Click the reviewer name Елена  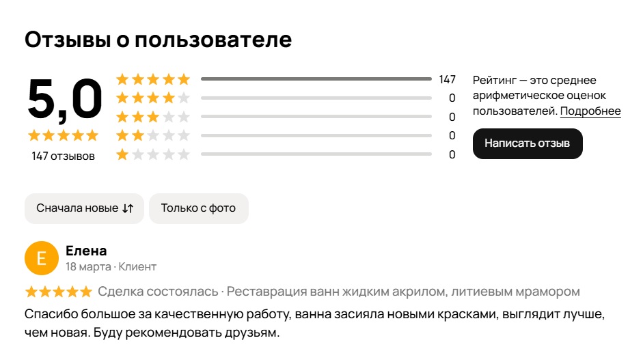pos(86,251)
